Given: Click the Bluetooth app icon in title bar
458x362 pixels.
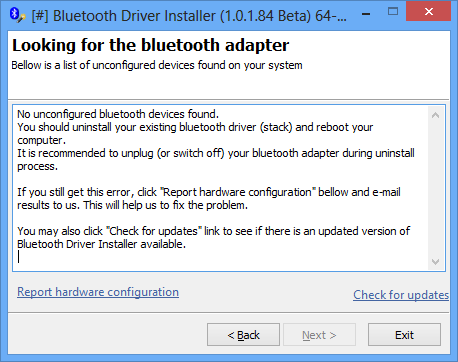Looking at the screenshot, I should [x=17, y=15].
